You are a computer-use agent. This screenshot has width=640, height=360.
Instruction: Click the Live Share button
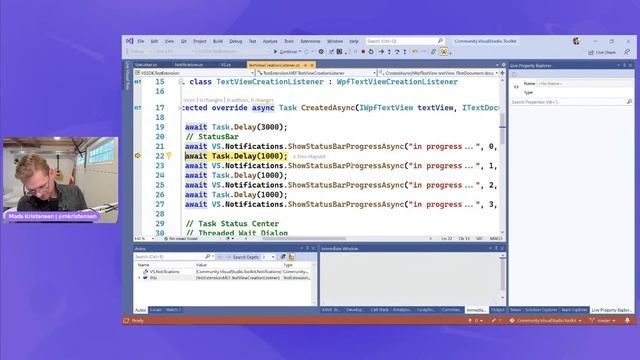point(602,52)
